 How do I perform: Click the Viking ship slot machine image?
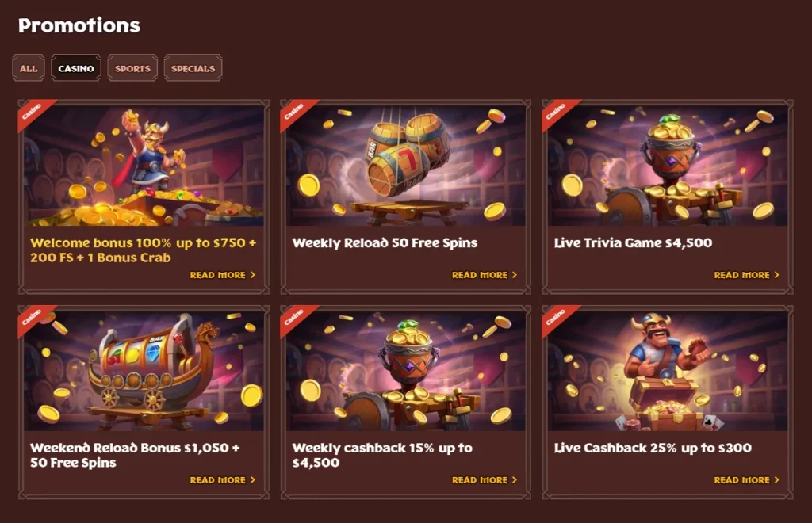[x=144, y=371]
